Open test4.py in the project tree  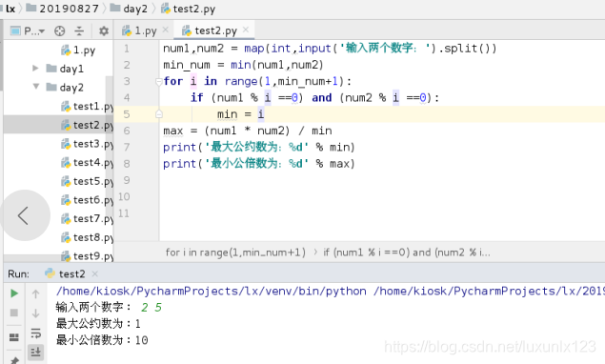88,163
